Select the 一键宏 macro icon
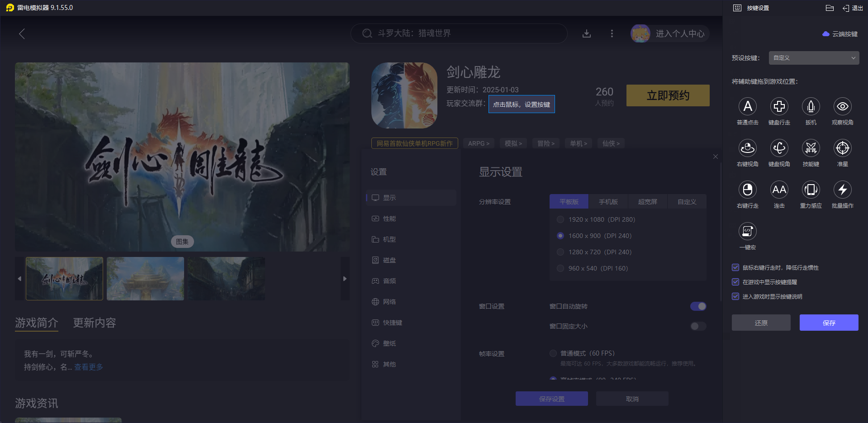868x423 pixels. coord(748,231)
